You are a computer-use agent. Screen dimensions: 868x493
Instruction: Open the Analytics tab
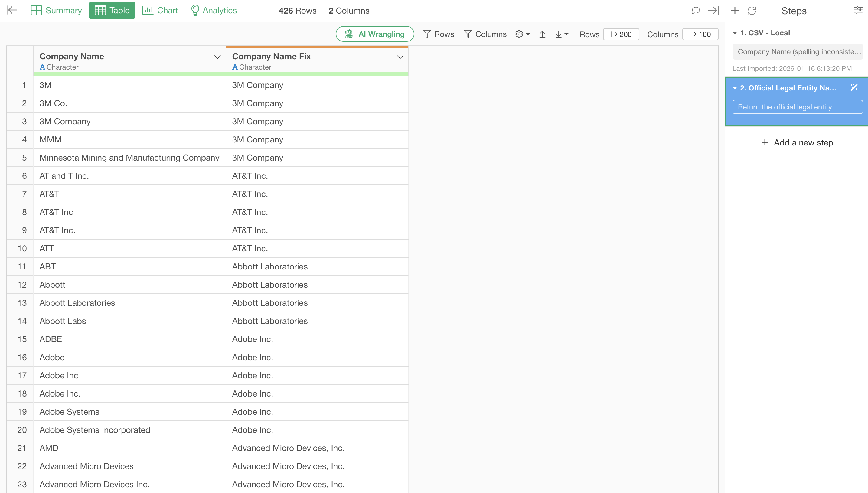click(214, 11)
